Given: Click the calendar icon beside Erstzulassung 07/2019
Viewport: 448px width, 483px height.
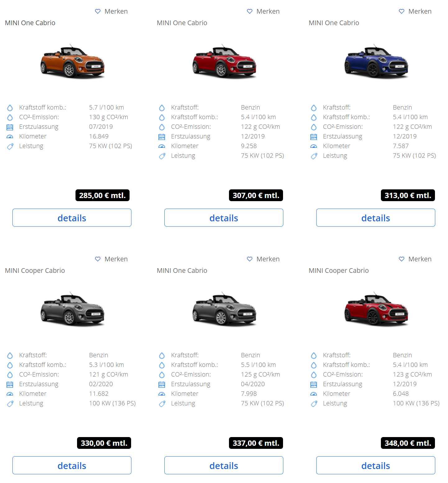Looking at the screenshot, I should coord(10,127).
